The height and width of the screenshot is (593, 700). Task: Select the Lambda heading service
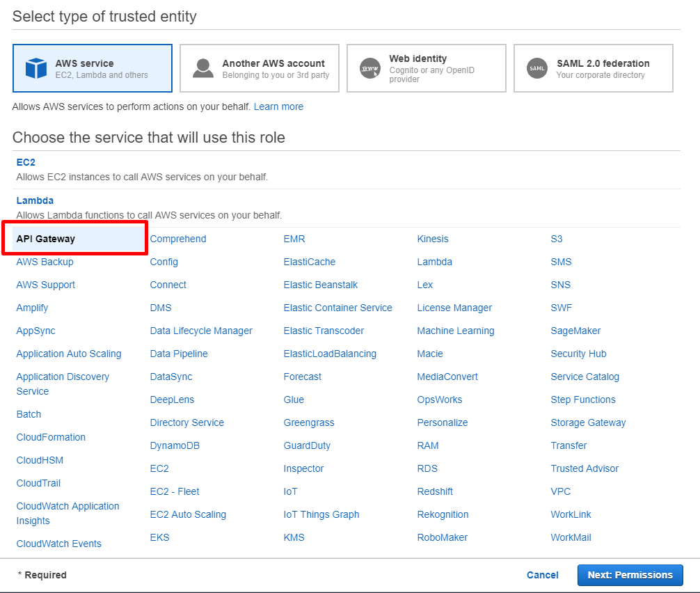[x=35, y=200]
